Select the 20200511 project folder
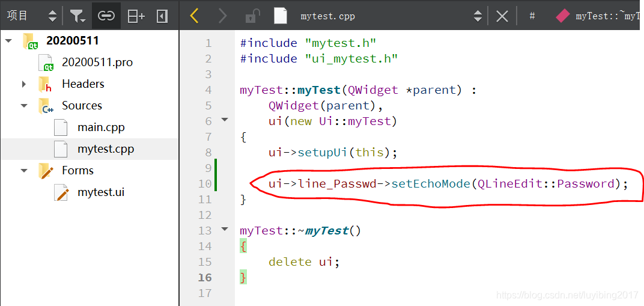 72,40
